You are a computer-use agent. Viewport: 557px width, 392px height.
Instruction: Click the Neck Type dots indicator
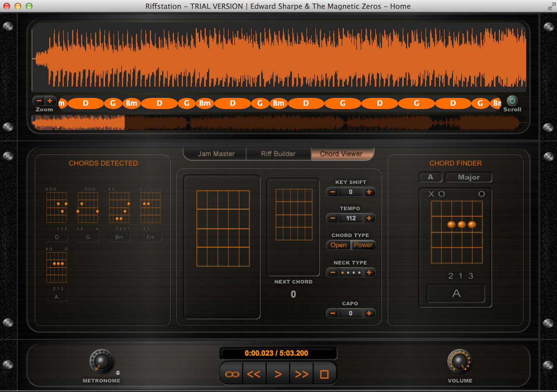351,273
